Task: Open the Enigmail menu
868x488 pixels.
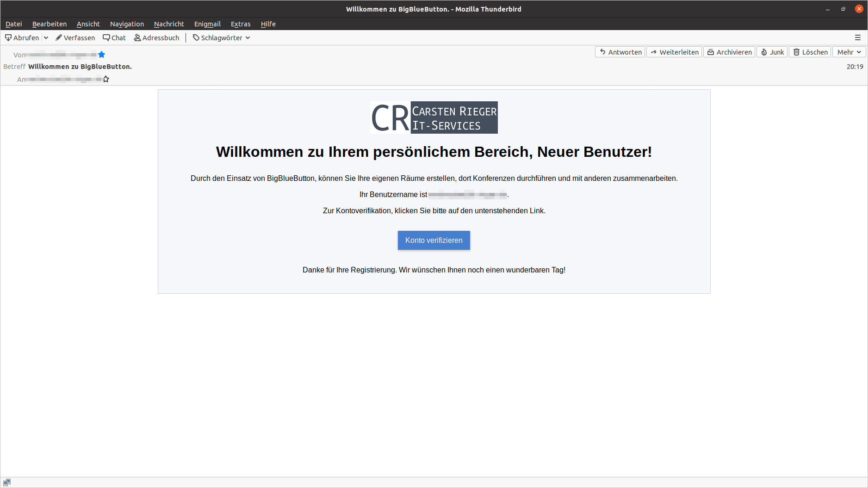Action: pos(207,24)
